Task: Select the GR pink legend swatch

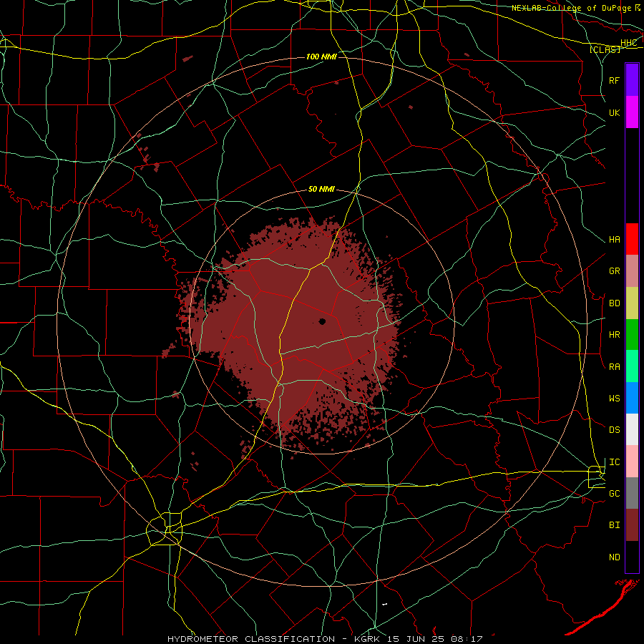Action: click(x=632, y=270)
